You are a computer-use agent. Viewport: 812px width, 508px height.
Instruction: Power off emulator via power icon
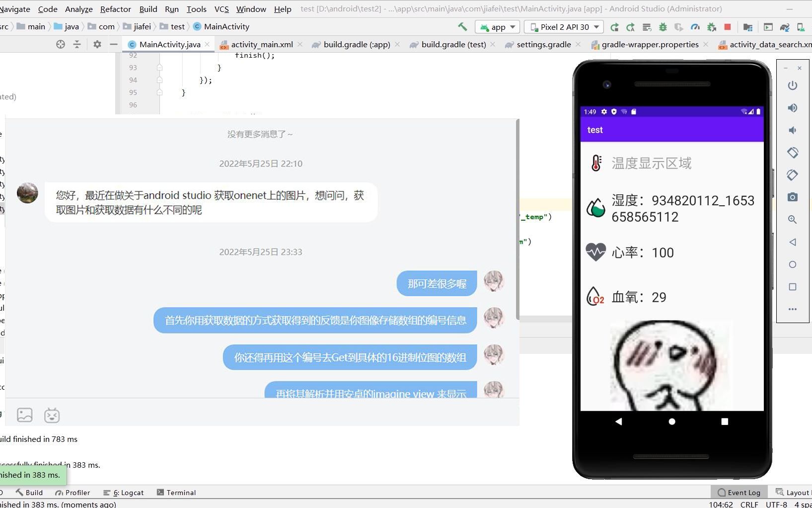793,85
